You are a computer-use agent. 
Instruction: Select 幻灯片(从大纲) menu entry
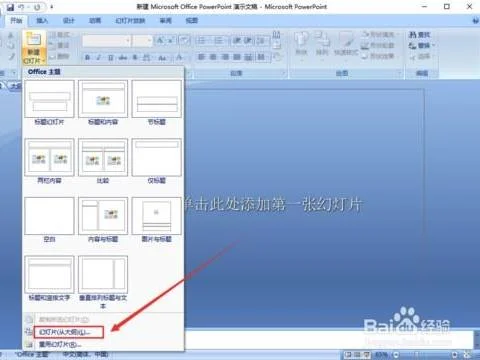(x=69, y=332)
